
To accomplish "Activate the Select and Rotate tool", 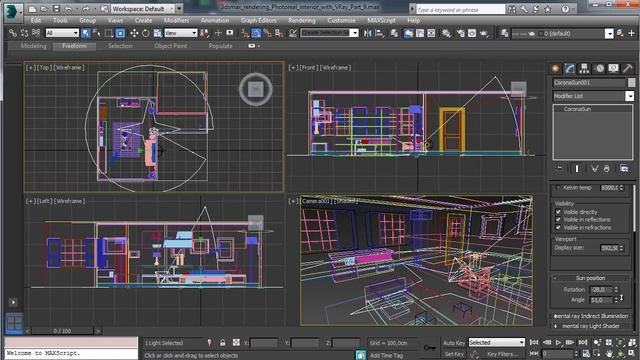I will [x=145, y=33].
